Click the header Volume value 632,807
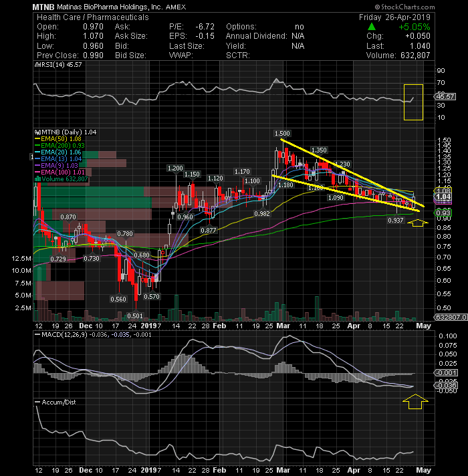Viewport: 468px width, 476px height. point(415,55)
